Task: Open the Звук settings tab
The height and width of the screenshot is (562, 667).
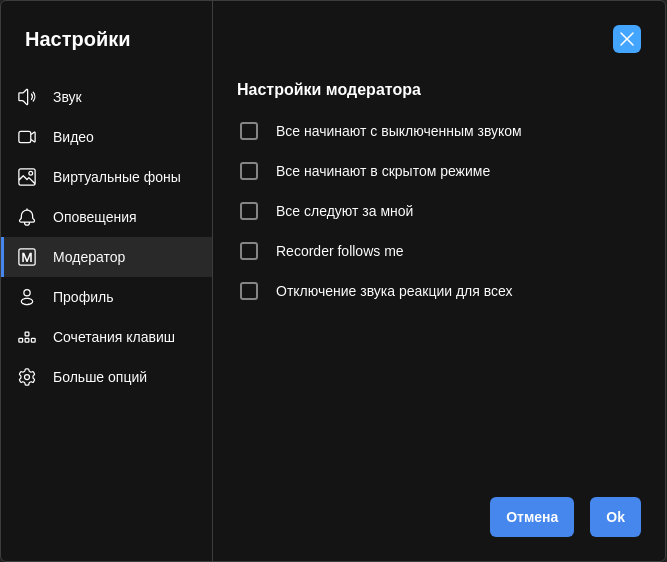Action: point(67,97)
